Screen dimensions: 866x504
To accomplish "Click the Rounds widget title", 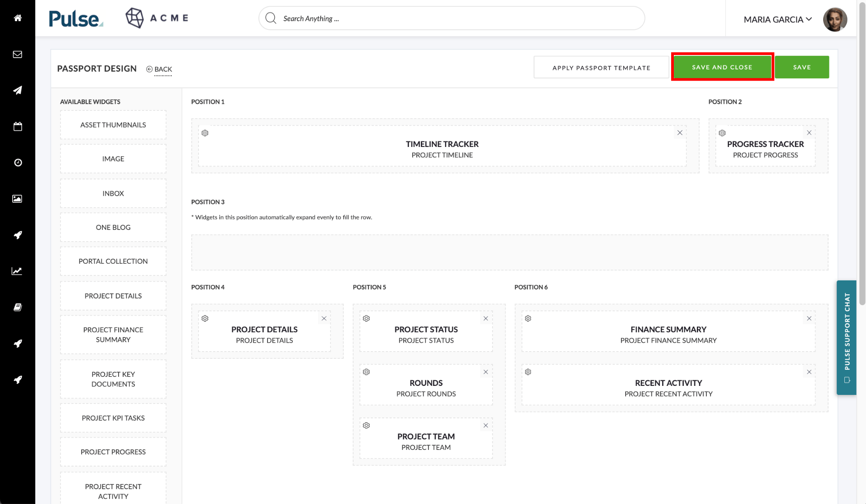I will [x=426, y=383].
